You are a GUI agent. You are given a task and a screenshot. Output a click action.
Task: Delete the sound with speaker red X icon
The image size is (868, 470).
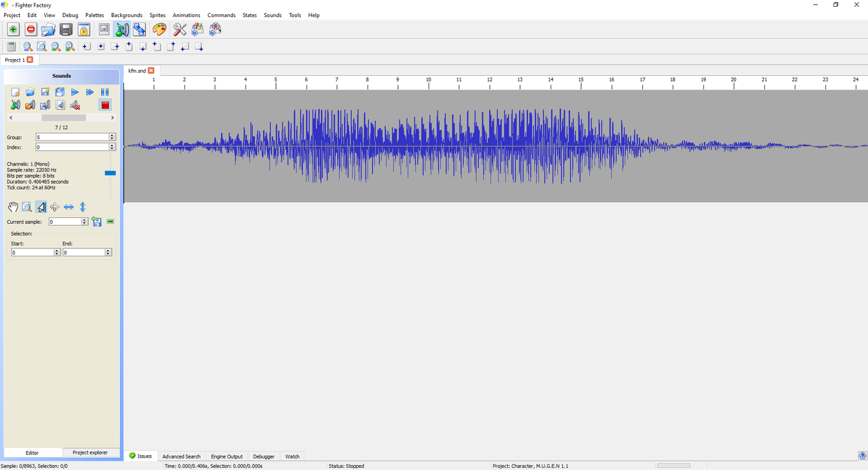click(x=75, y=105)
